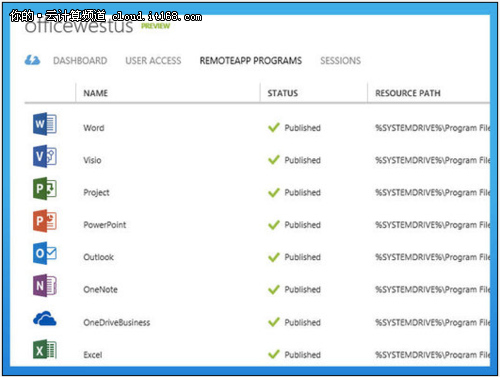Select the Visio program name
This screenshot has width=500, height=377.
(92, 160)
